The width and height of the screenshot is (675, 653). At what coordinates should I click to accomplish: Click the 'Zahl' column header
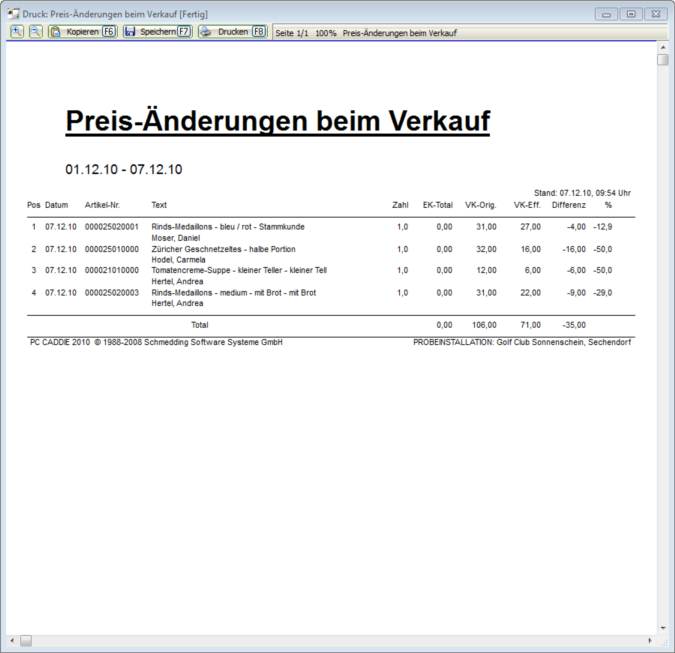(400, 205)
